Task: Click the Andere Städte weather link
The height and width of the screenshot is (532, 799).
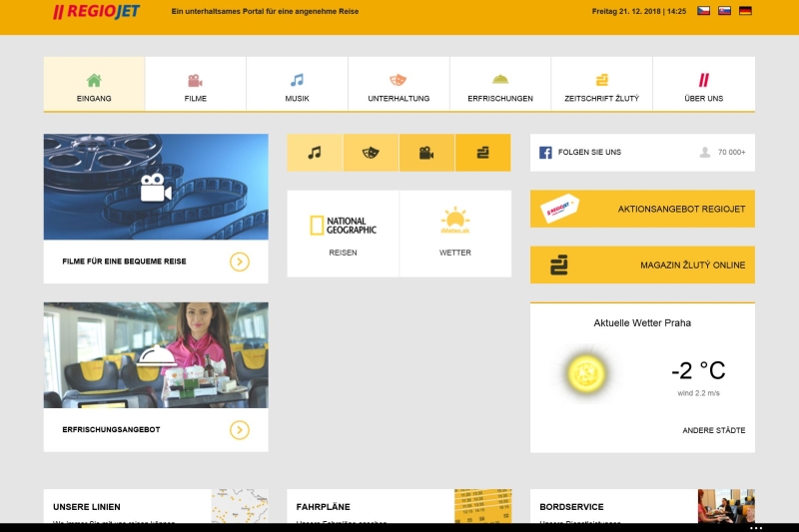Action: click(713, 430)
